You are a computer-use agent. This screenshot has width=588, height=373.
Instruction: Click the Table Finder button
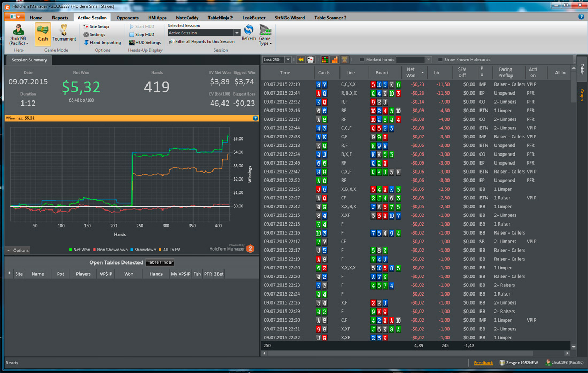click(160, 262)
